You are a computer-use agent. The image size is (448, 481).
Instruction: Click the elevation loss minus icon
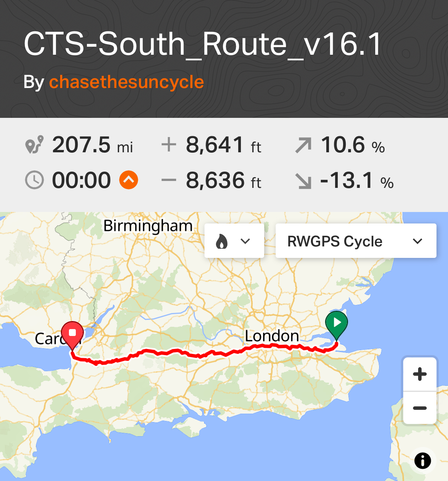[168, 180]
